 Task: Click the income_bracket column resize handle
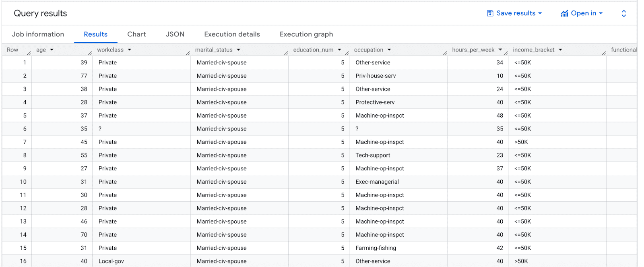[x=604, y=53]
